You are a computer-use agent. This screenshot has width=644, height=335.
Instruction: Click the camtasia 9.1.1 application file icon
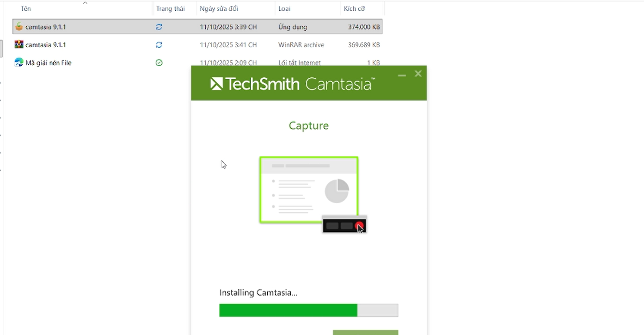click(x=18, y=27)
